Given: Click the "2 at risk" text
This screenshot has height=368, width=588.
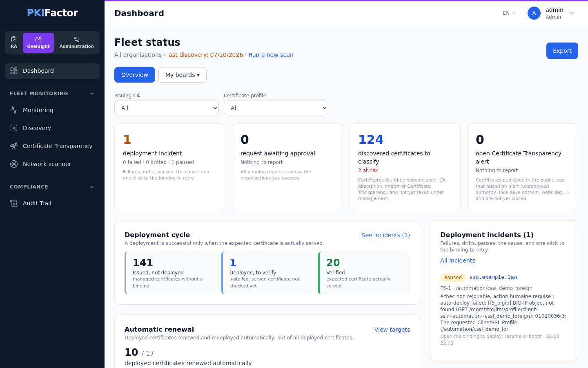Looking at the screenshot, I should coord(368,171).
